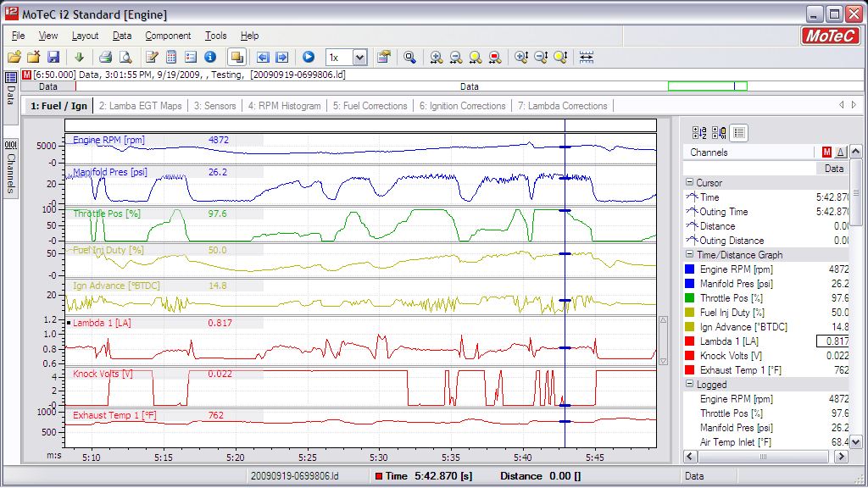Viewport: 868px width, 488px height.
Task: Sort channels by value icon in Channels panel
Action: tap(719, 133)
